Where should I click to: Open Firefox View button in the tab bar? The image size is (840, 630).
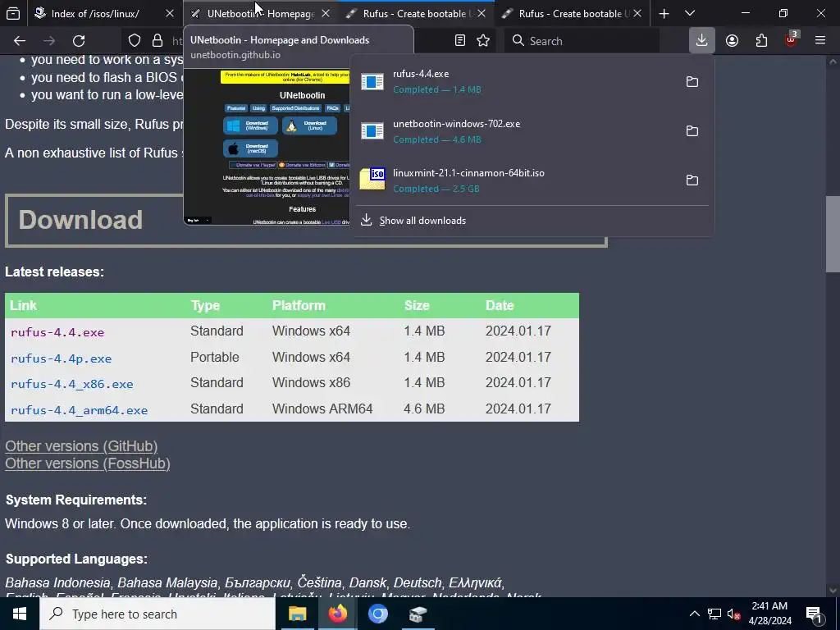pyautogui.click(x=13, y=13)
